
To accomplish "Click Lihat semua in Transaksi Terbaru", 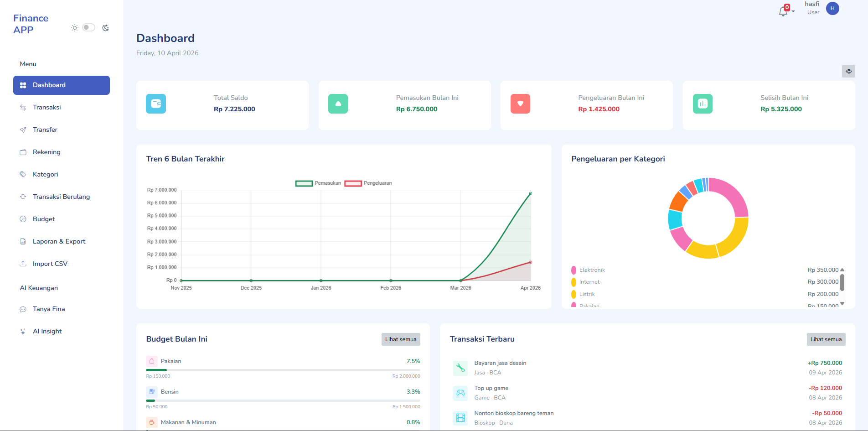I will tap(826, 339).
